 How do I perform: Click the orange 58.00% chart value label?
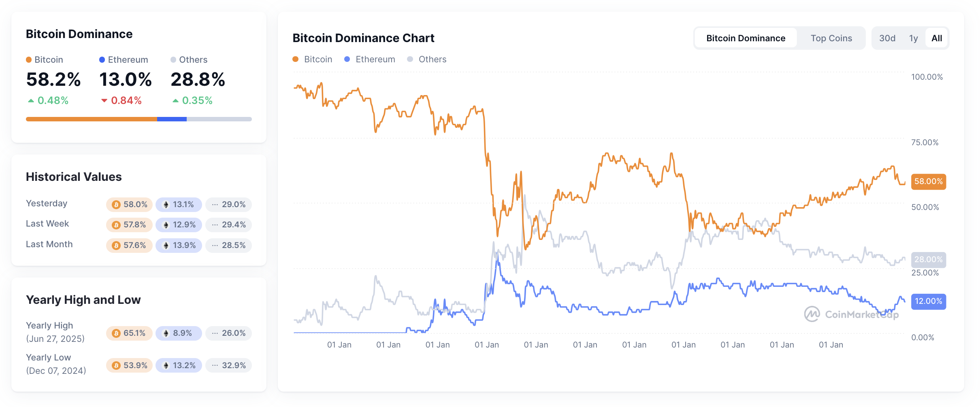coord(928,182)
